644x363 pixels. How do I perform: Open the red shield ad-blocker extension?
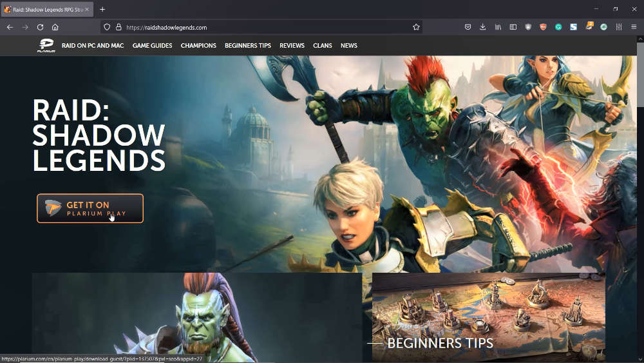coord(543,27)
